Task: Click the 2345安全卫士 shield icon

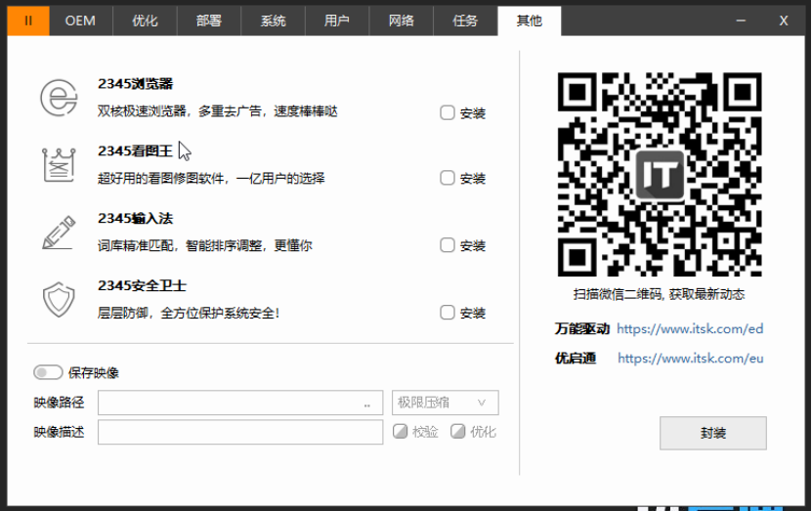Action: [59, 300]
